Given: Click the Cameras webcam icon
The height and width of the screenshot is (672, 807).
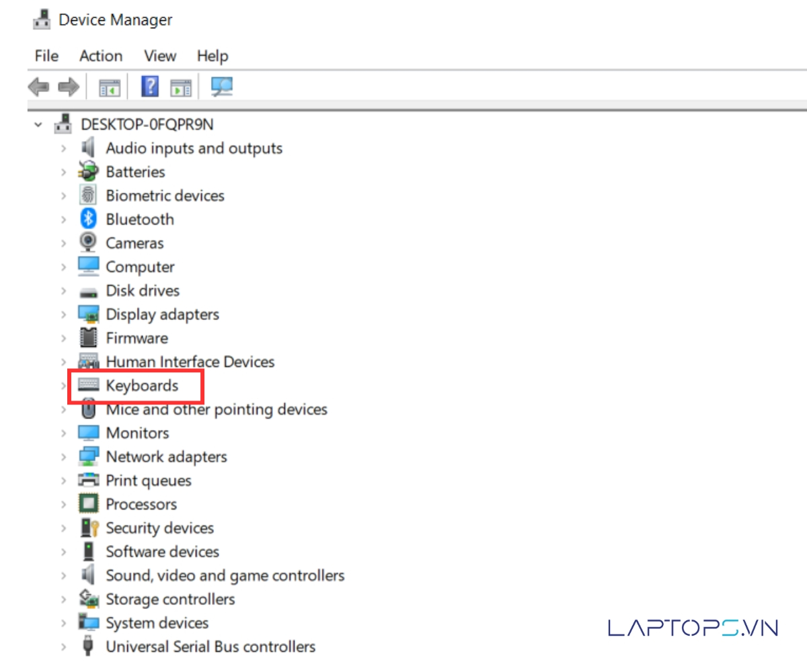Looking at the screenshot, I should click(x=89, y=243).
